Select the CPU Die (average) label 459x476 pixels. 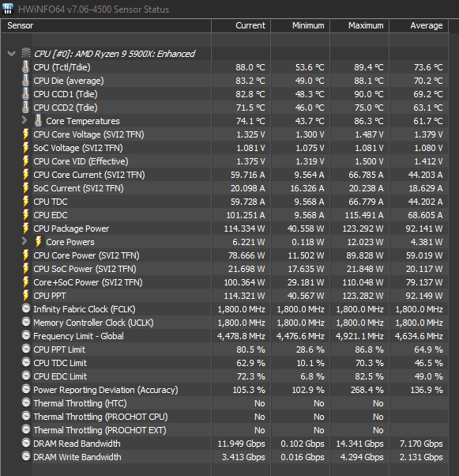[69, 81]
